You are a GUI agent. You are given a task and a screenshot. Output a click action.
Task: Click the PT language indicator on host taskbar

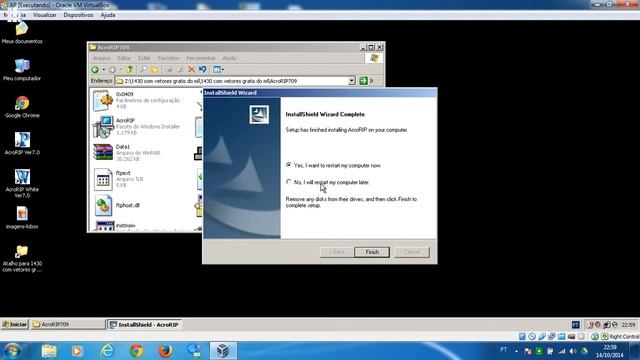pos(504,350)
